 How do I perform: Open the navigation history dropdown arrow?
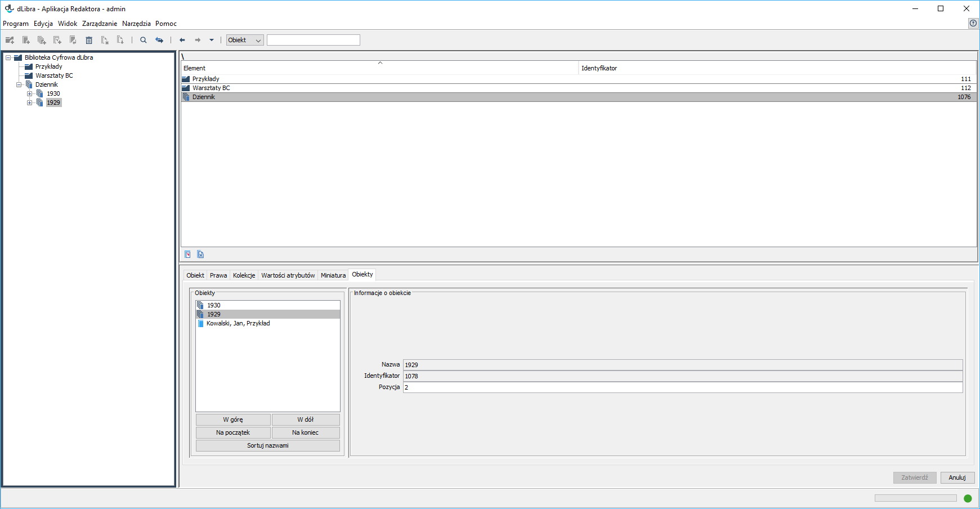coord(212,40)
